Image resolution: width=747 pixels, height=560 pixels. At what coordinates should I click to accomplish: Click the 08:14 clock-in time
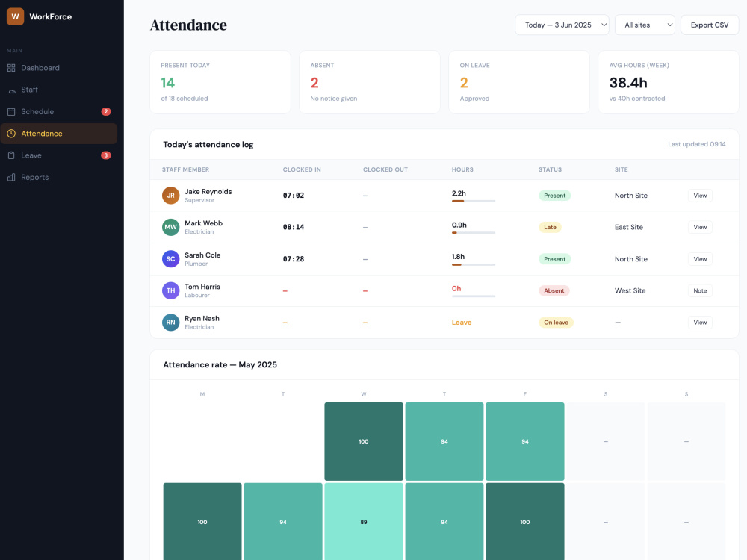click(294, 227)
